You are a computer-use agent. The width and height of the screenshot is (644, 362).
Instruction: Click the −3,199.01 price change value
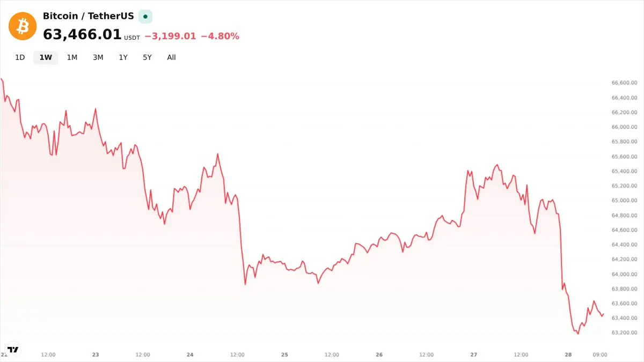(170, 36)
